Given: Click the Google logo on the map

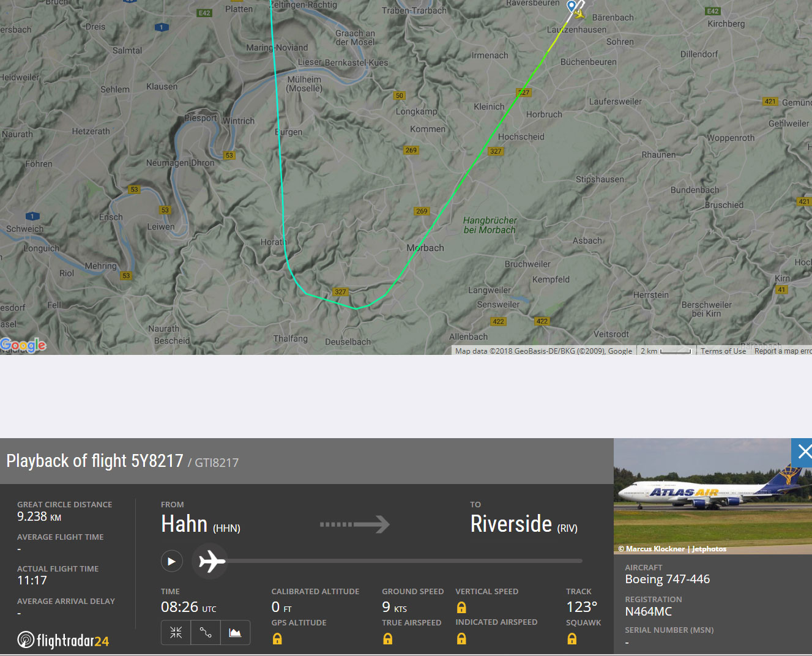Looking at the screenshot, I should click(23, 345).
